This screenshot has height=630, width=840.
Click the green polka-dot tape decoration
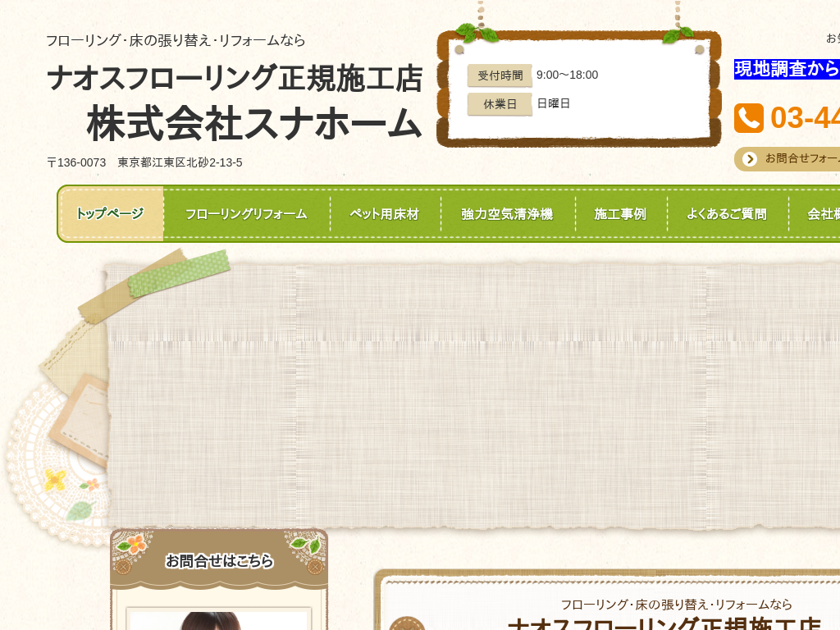tap(179, 272)
